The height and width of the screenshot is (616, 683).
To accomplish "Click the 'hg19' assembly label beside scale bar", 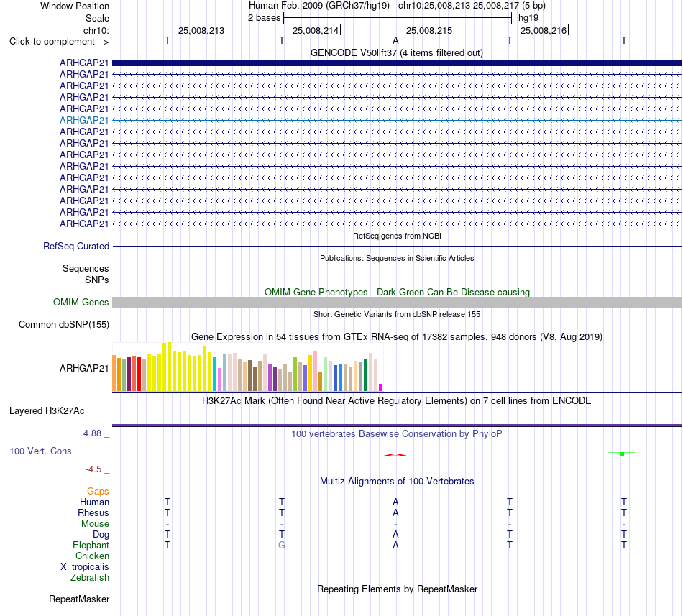I will coord(528,18).
